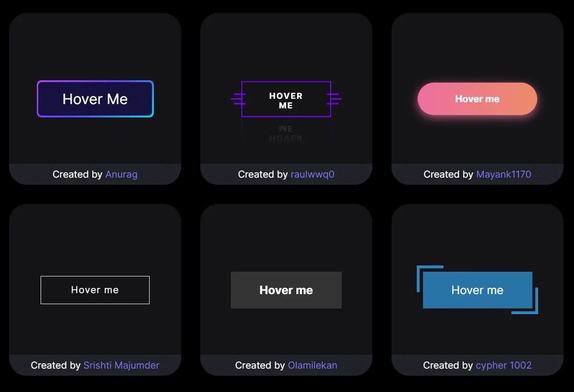Open Olamilekan's creator profile link
574x392 pixels.
(x=313, y=365)
